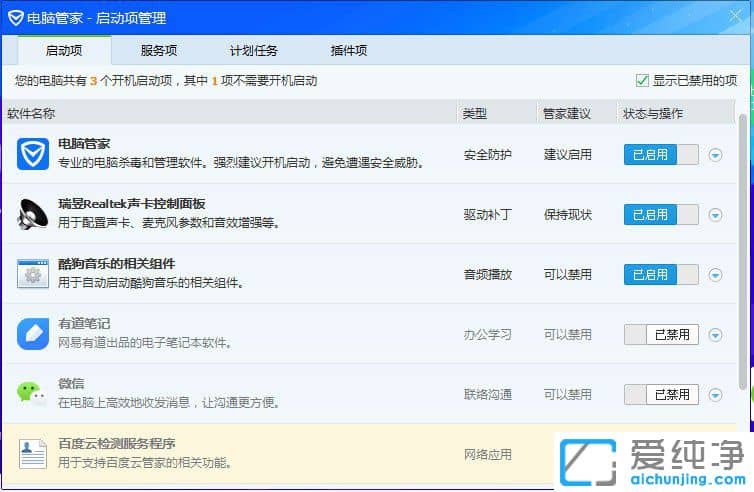Go to the 插件项 tab
This screenshot has height=492, width=754.
pos(349,50)
